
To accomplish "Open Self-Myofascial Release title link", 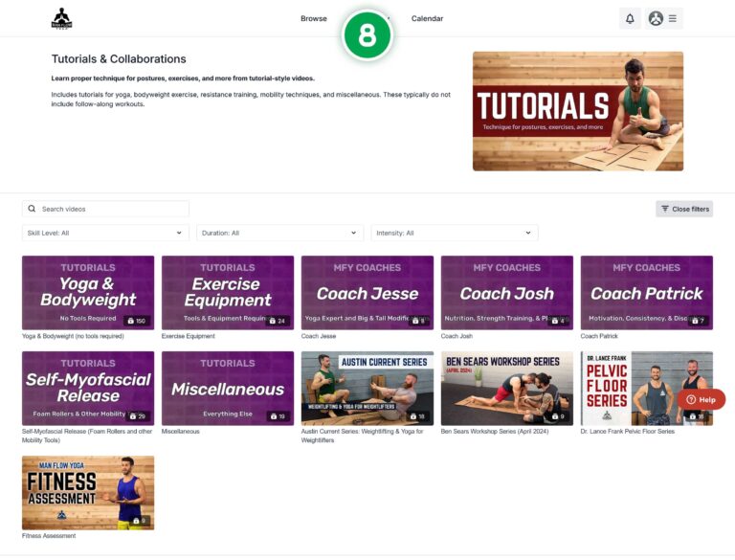I will [86, 432].
